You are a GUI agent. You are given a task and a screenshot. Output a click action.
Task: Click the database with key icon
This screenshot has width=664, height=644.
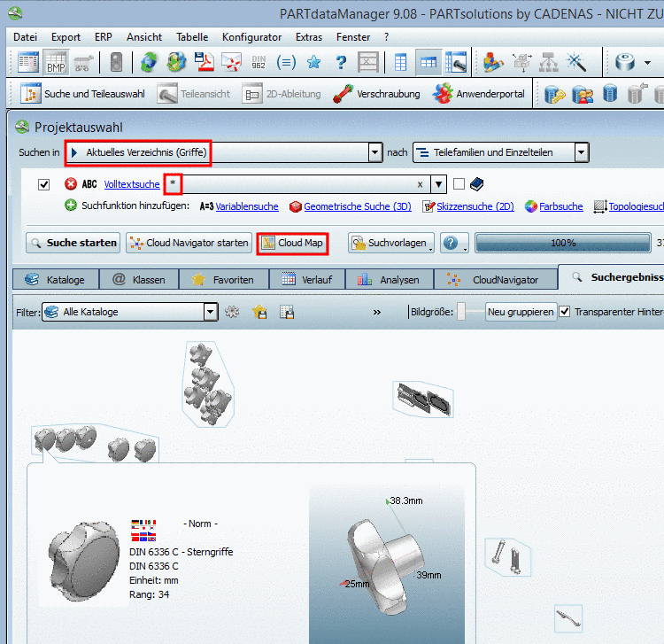tap(554, 94)
